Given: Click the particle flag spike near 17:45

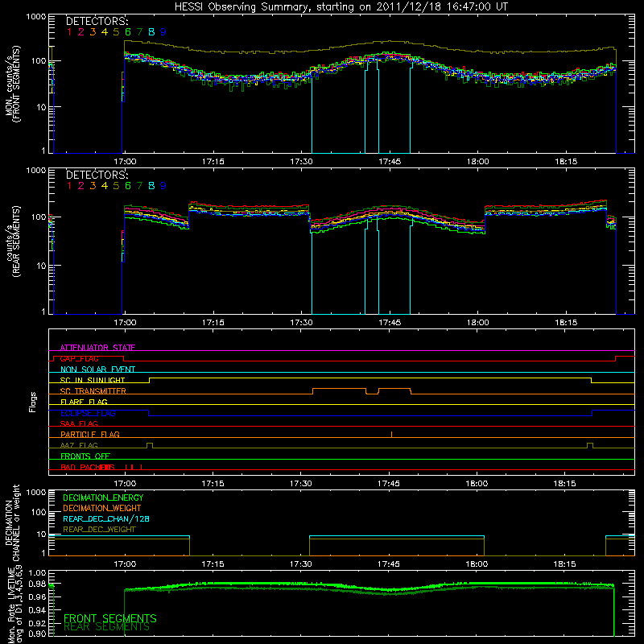Looking at the screenshot, I should coord(392,435).
